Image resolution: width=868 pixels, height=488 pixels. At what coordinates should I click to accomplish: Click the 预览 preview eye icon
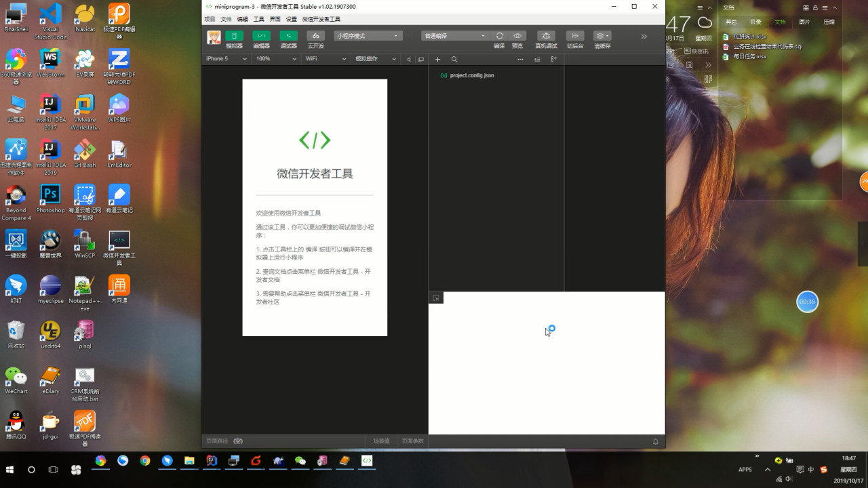tap(517, 36)
